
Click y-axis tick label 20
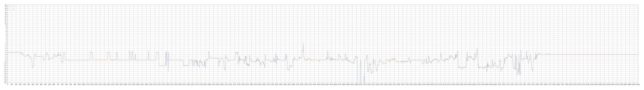pyautogui.click(x=6, y=5)
